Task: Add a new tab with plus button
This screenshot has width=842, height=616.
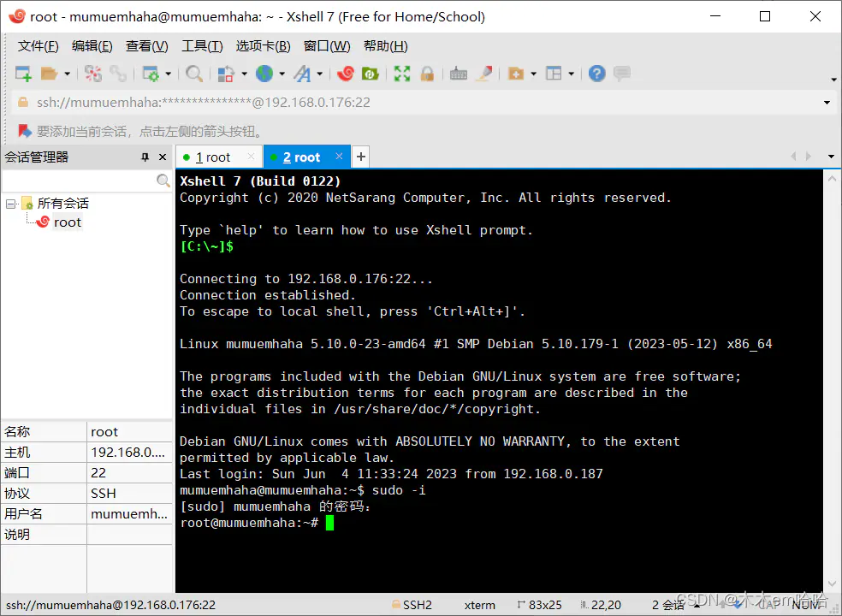Action: [361, 157]
